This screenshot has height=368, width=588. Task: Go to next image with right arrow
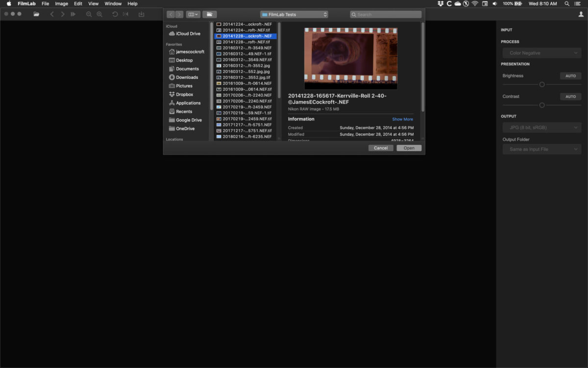(63, 14)
